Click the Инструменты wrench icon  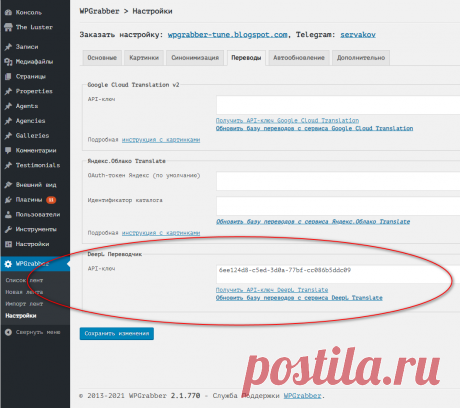pos(8,229)
